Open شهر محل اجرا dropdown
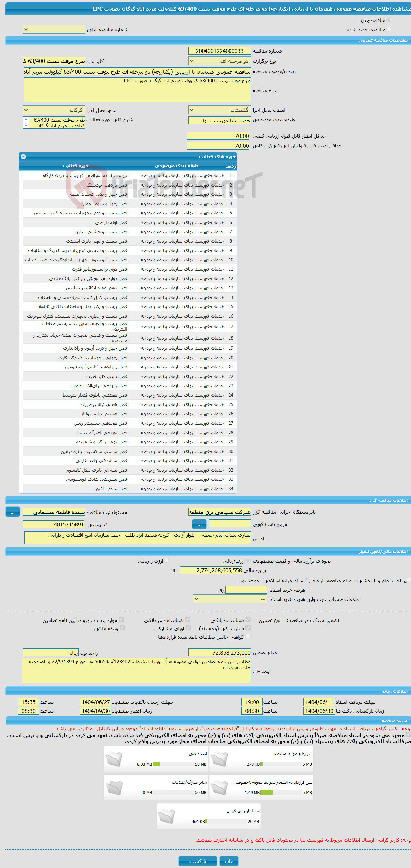The image size is (411, 868). tap(54, 110)
